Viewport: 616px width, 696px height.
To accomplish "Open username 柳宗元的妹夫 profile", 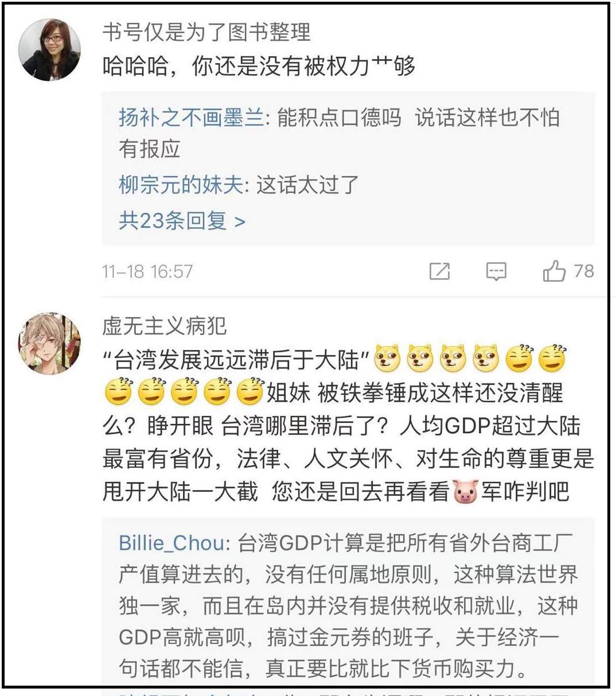I will pyautogui.click(x=181, y=185).
